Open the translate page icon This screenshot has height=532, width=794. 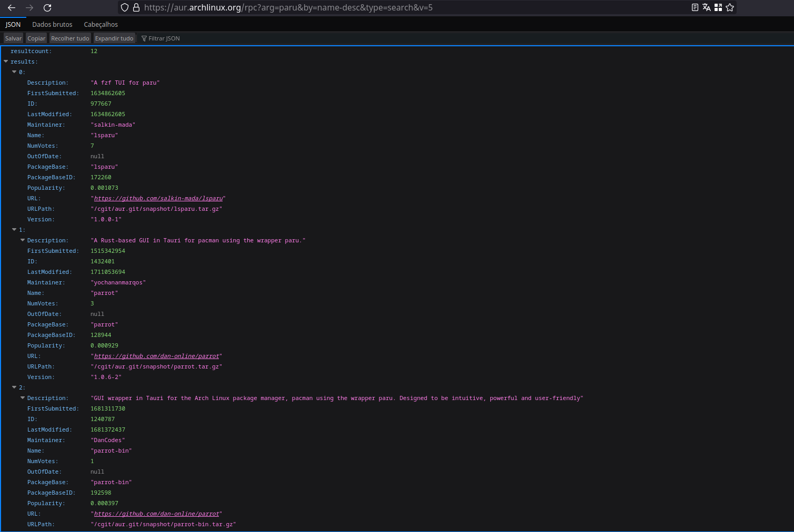point(707,7)
